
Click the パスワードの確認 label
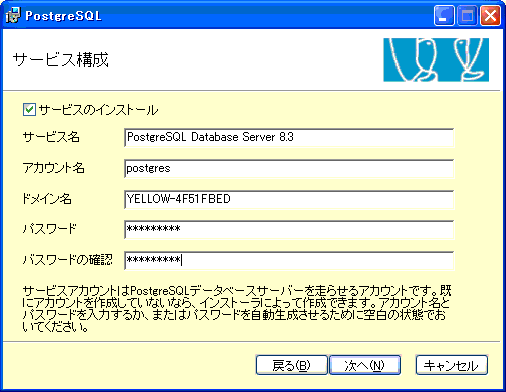click(x=68, y=260)
